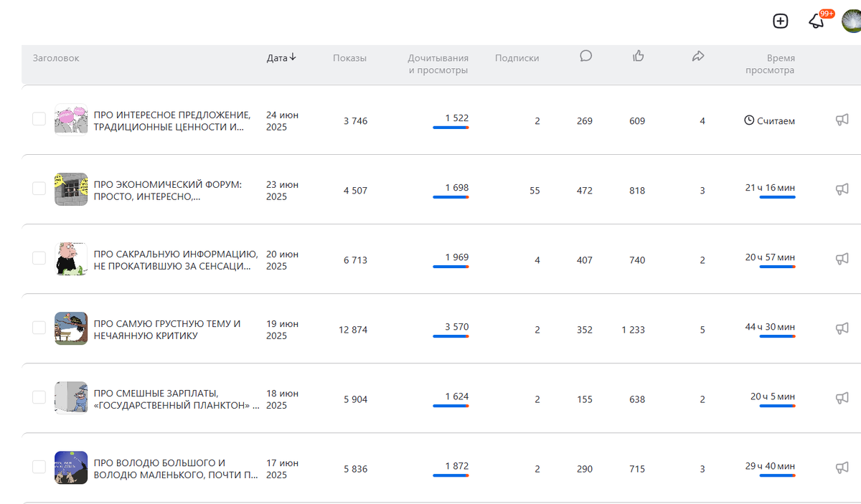
Task: Click the Показы column header
Action: (x=349, y=58)
